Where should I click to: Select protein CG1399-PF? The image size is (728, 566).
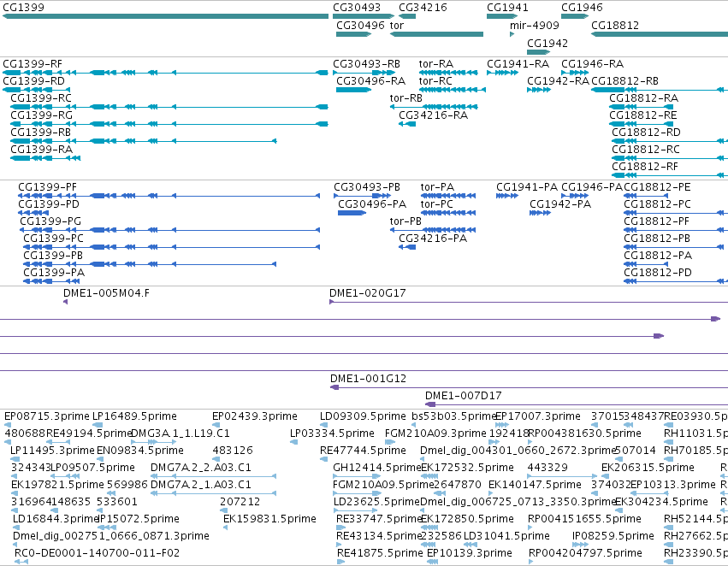point(169,196)
